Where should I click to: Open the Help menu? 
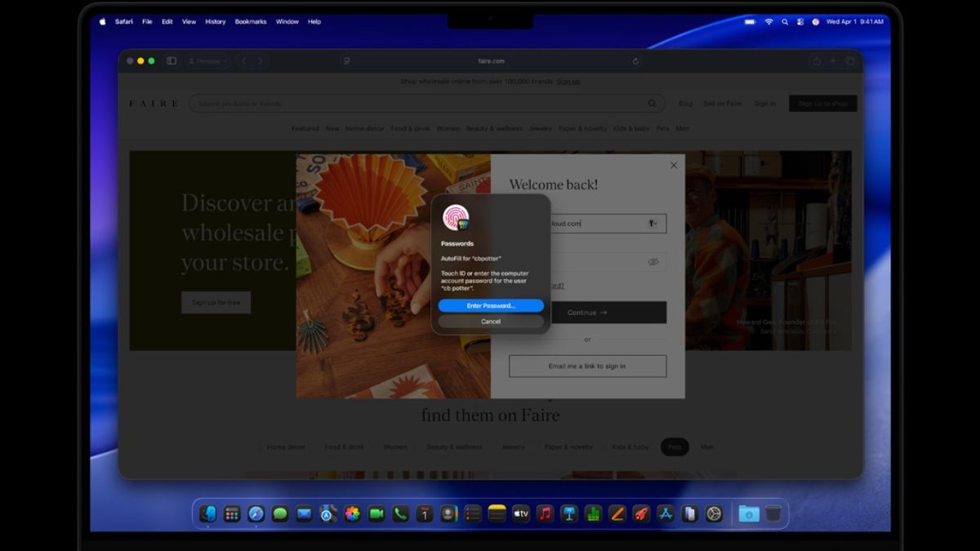coord(314,22)
